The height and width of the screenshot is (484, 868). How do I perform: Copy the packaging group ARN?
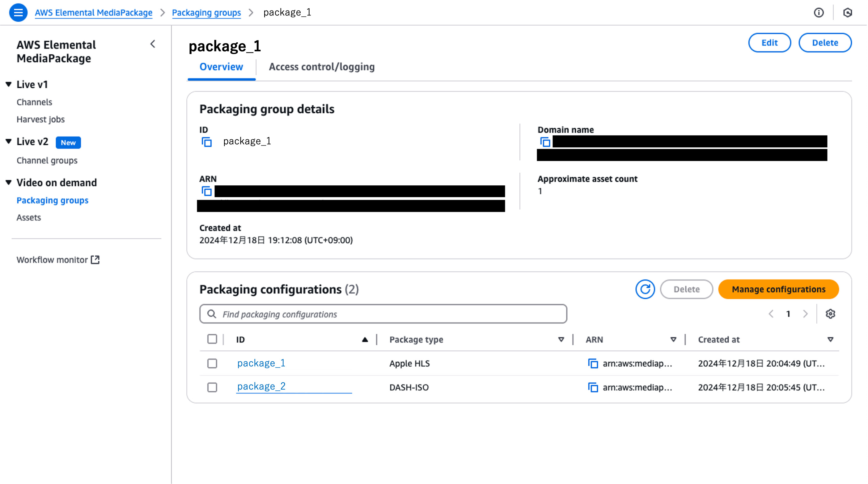tap(206, 191)
